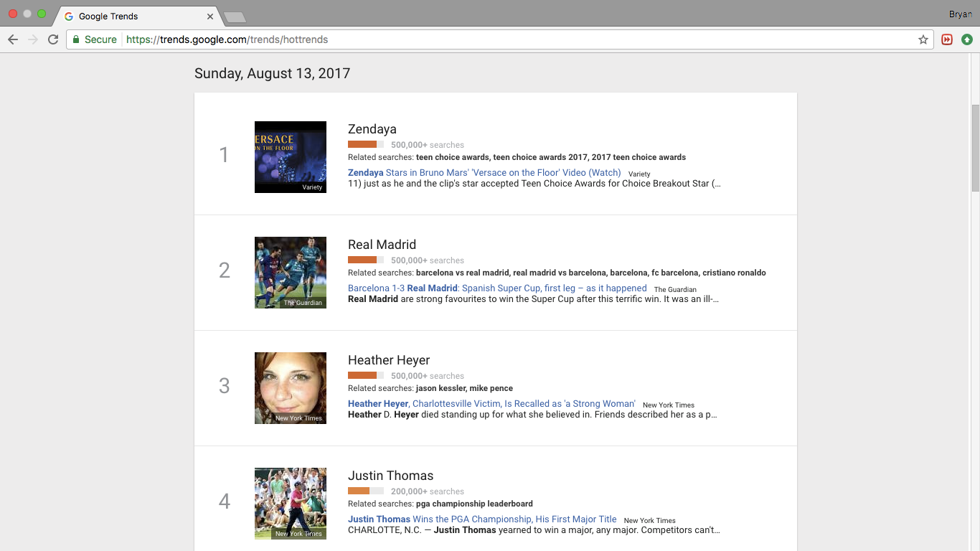Click the browser forward arrow
Viewport: 980px width, 551px height.
pyautogui.click(x=32, y=39)
